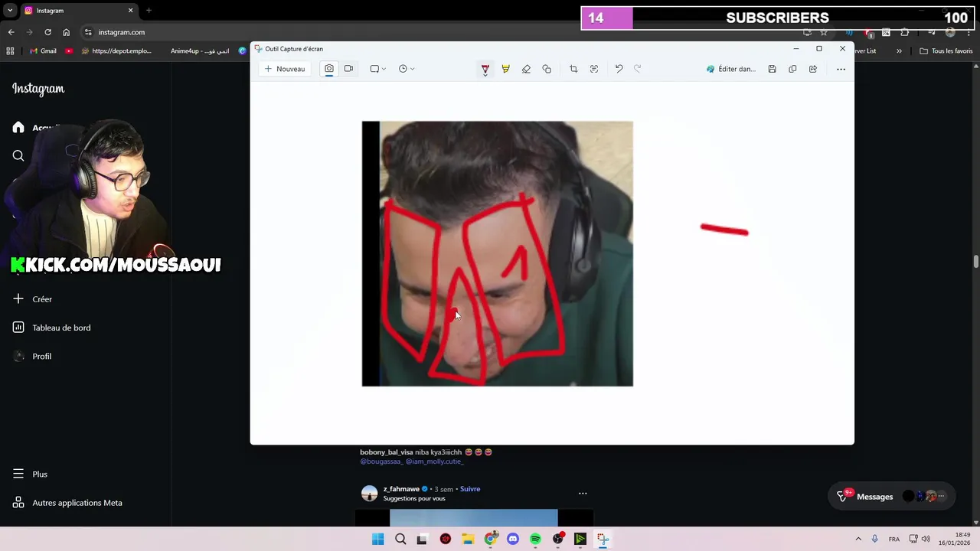The width and height of the screenshot is (980, 551).
Task: Follow z_fahmawe with Suivre link
Action: pos(470,489)
